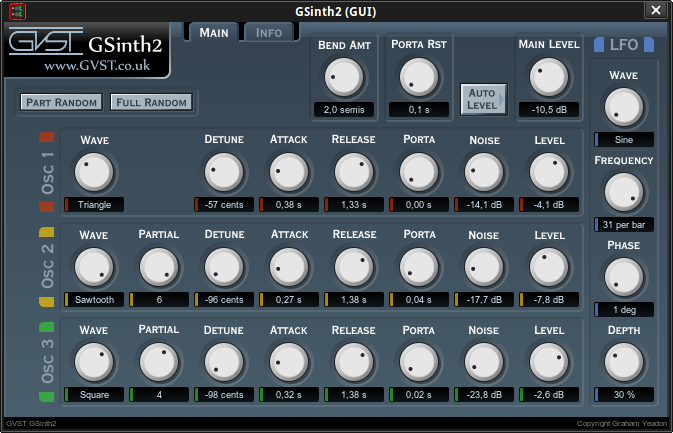Click the OSC 3 Partial value 4

tap(159, 395)
